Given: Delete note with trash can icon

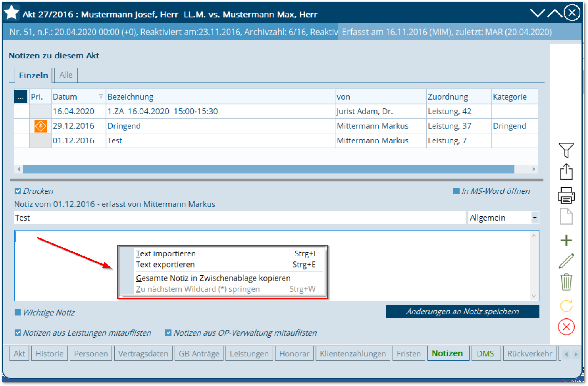Looking at the screenshot, I should [x=566, y=282].
